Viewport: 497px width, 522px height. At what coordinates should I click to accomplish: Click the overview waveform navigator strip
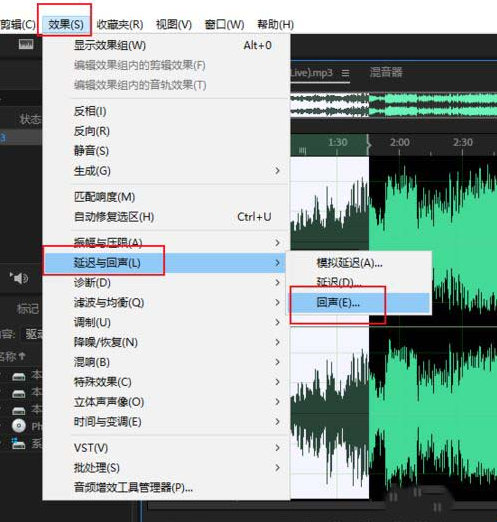394,105
